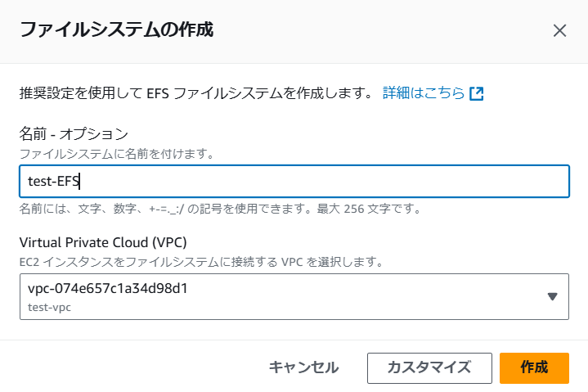Click the test-vpc name in the VPC selector
The height and width of the screenshot is (392, 588).
(50, 307)
